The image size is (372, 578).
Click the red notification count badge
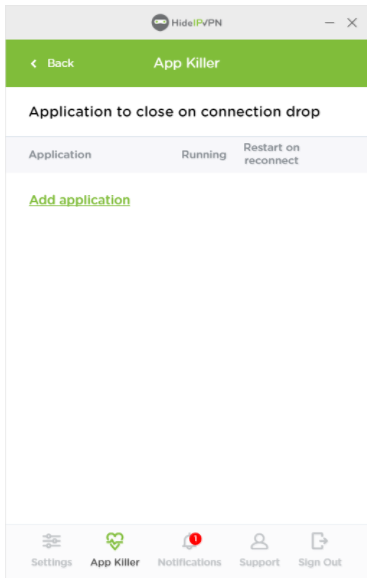[x=195, y=539]
